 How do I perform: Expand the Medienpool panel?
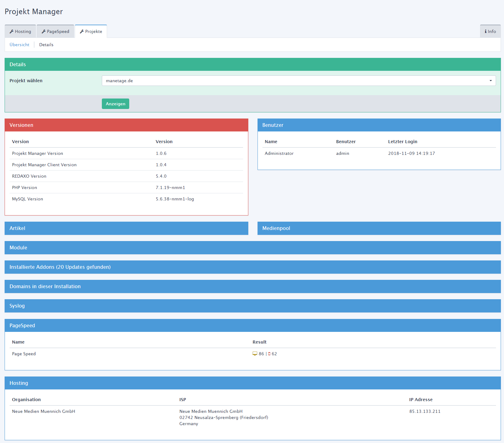tap(379, 228)
